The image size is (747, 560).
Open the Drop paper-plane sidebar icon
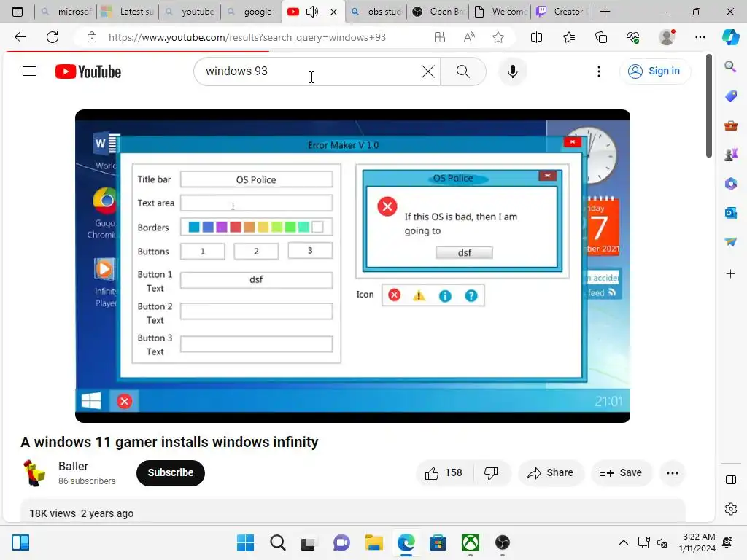730,242
